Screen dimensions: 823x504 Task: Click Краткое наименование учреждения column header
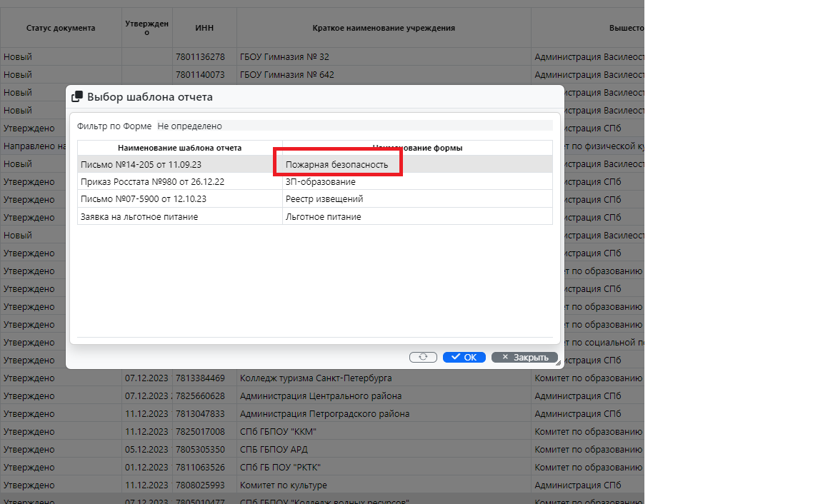384,29
